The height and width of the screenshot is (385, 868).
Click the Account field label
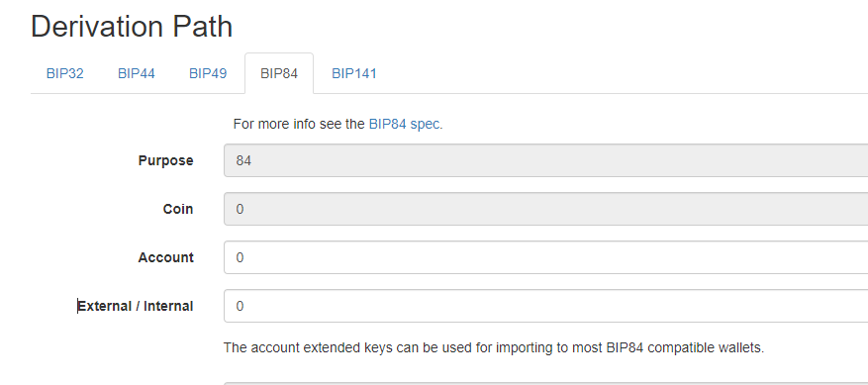[x=165, y=257]
